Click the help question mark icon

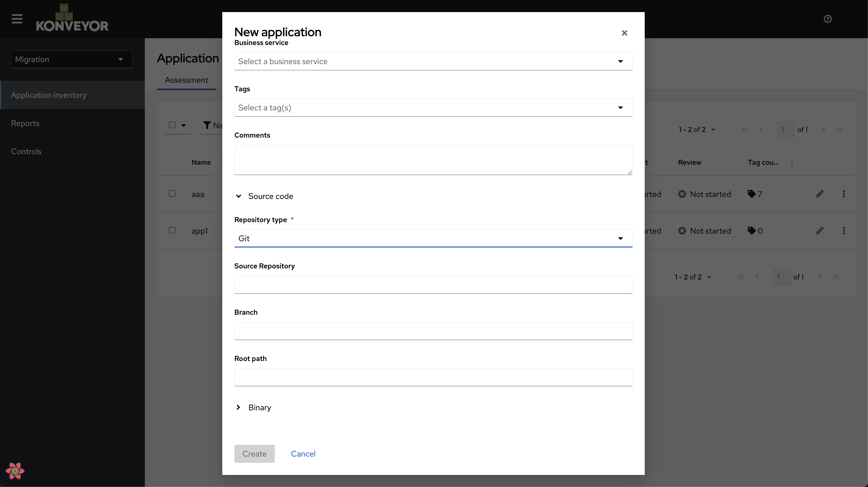point(828,19)
